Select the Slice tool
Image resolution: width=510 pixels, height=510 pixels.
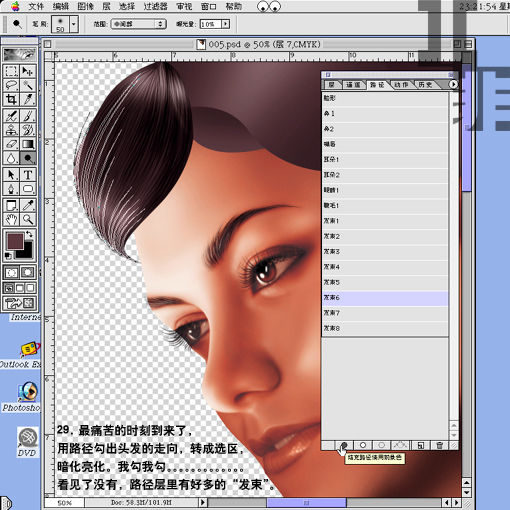28,99
